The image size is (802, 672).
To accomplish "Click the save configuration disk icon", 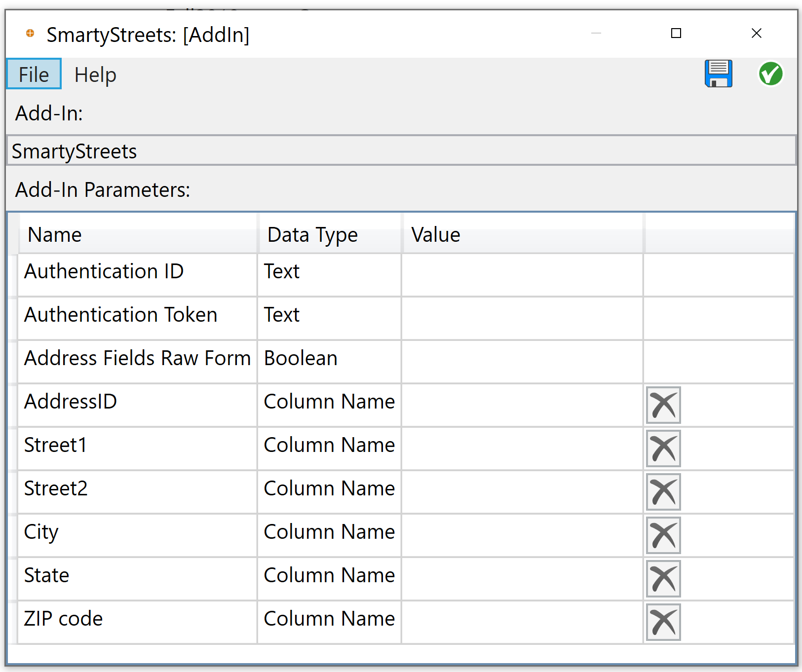I will [x=718, y=74].
